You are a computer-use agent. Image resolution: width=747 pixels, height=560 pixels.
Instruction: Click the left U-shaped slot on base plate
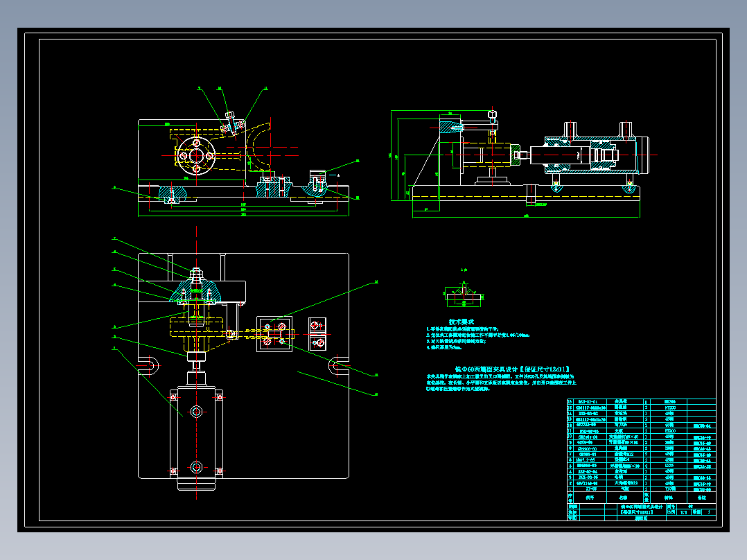tap(148, 366)
